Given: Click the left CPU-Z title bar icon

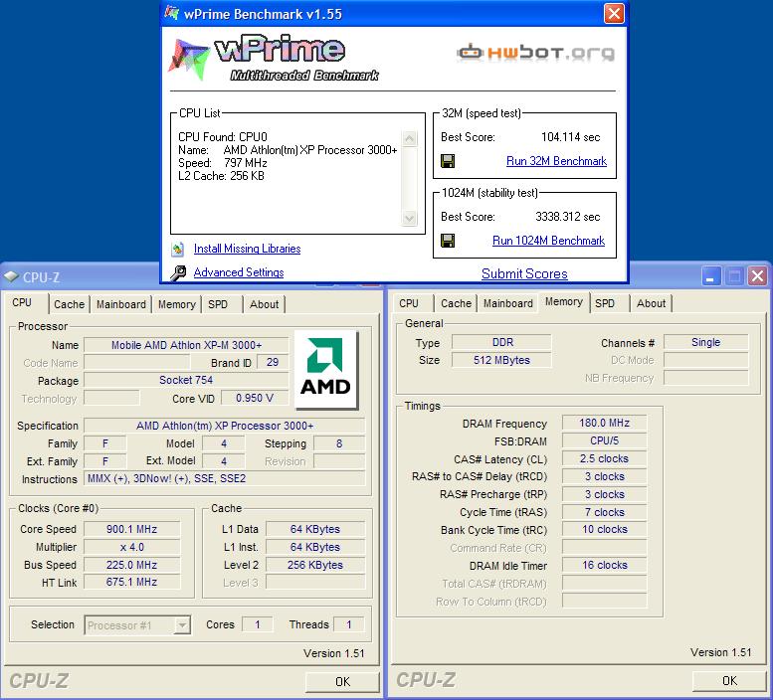Looking at the screenshot, I should click(11, 276).
